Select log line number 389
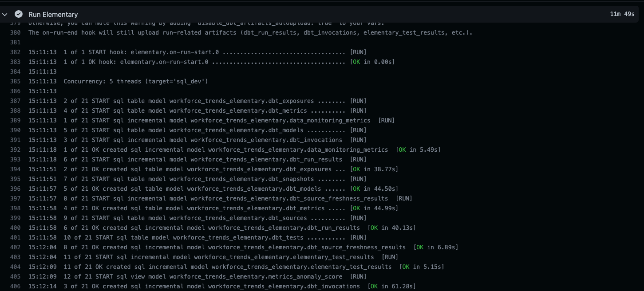 16,120
